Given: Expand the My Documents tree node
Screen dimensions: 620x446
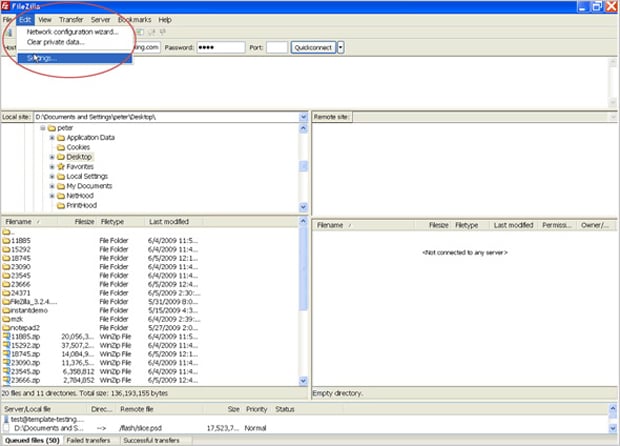Looking at the screenshot, I should [x=51, y=186].
